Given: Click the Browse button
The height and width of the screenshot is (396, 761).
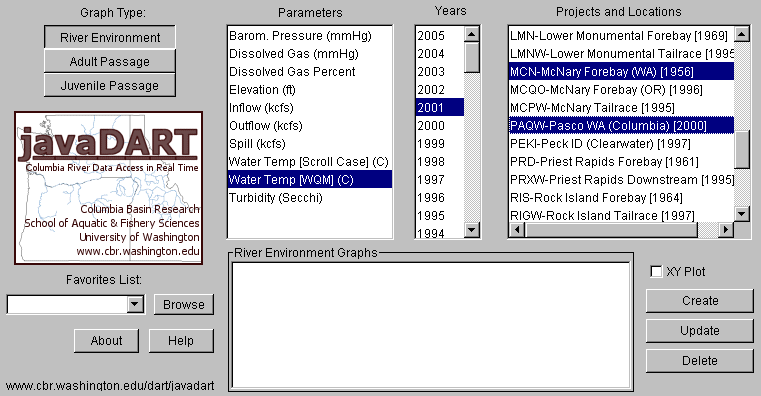Looking at the screenshot, I should [x=183, y=304].
